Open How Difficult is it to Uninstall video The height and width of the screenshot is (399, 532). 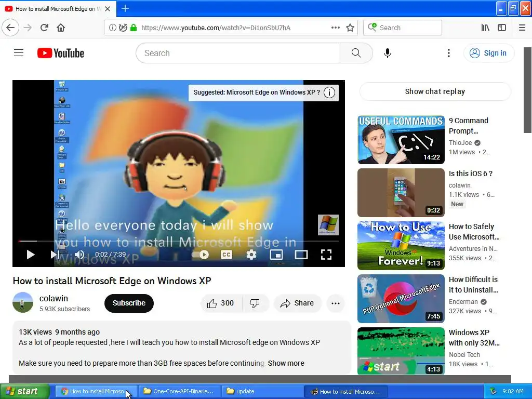pos(401,299)
